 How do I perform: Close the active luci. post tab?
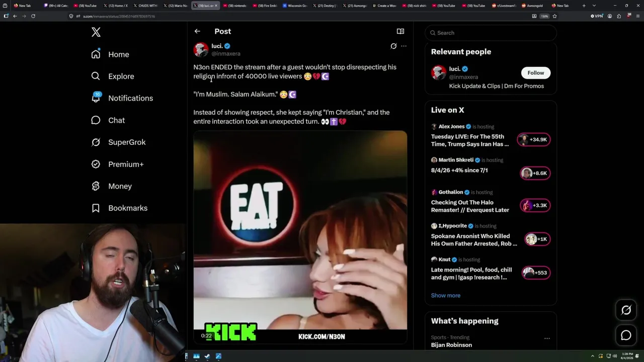click(216, 6)
